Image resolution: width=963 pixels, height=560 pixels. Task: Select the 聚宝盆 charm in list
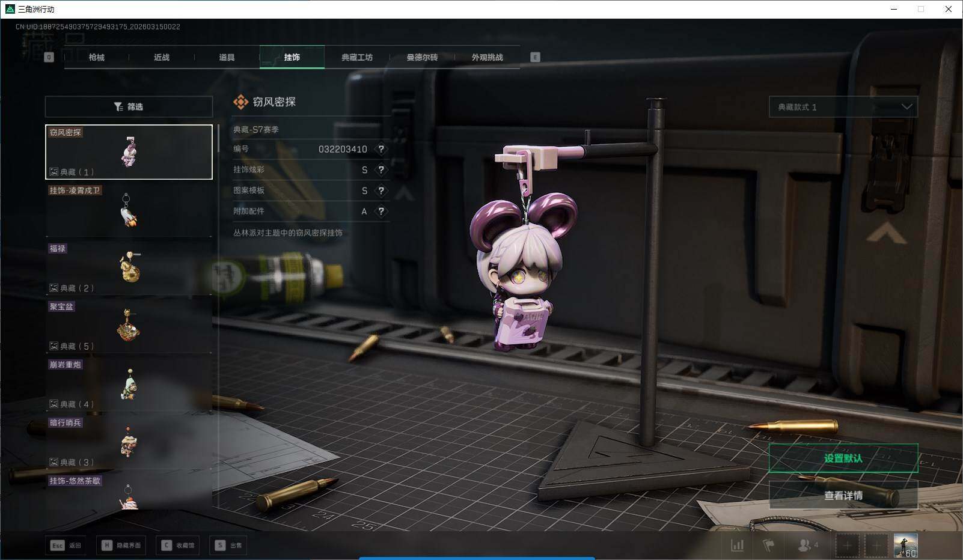(129, 325)
